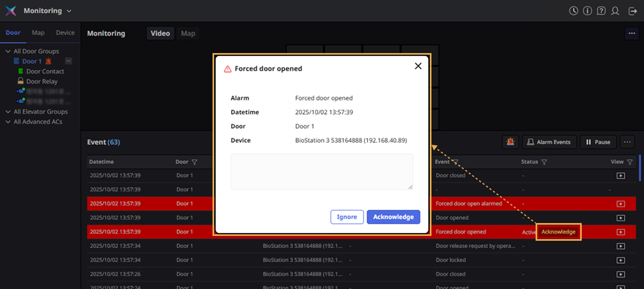The image size is (644, 289).
Task: Click the alarm comment text area
Action: (322, 172)
